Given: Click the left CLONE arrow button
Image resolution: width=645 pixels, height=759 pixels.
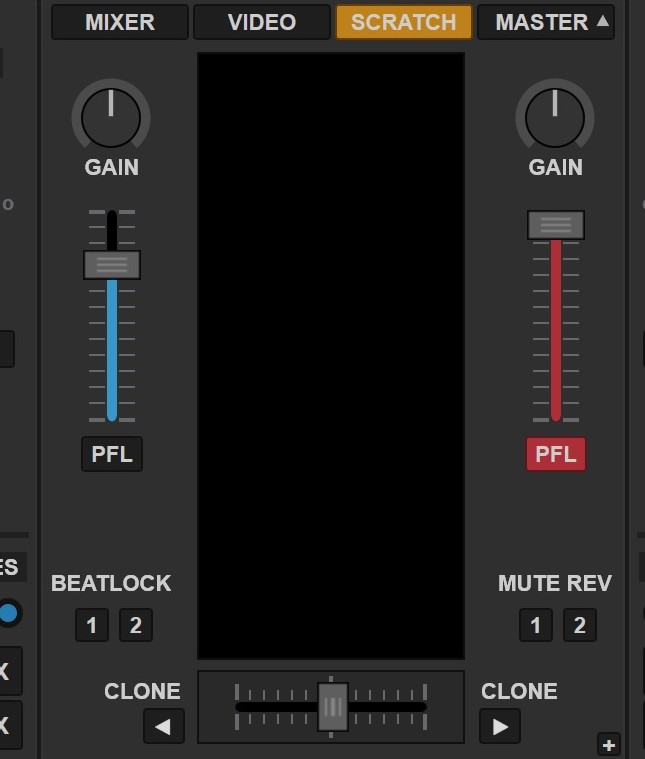Looking at the screenshot, I should click(164, 726).
